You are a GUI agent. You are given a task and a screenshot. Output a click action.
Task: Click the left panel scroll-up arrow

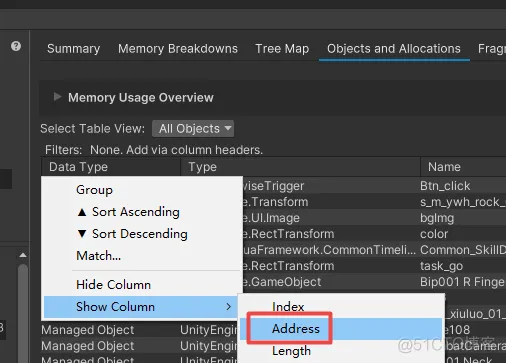[23, 255]
